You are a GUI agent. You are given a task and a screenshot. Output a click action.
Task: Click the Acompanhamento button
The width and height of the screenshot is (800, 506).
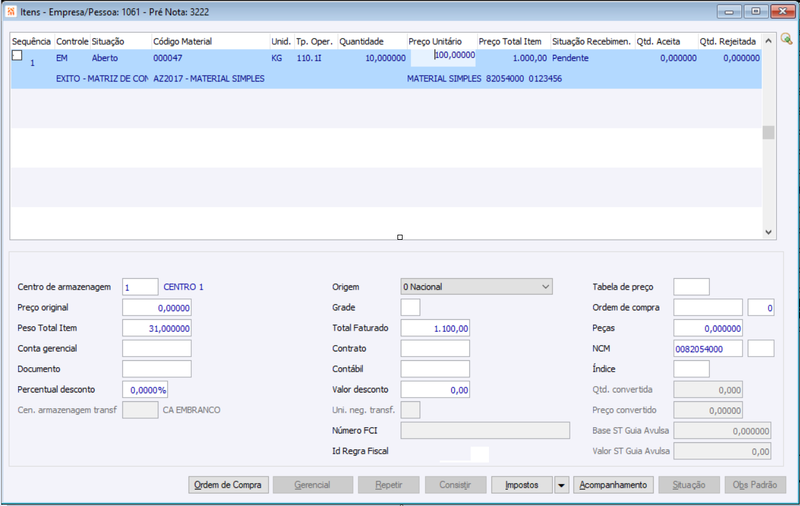coord(613,485)
